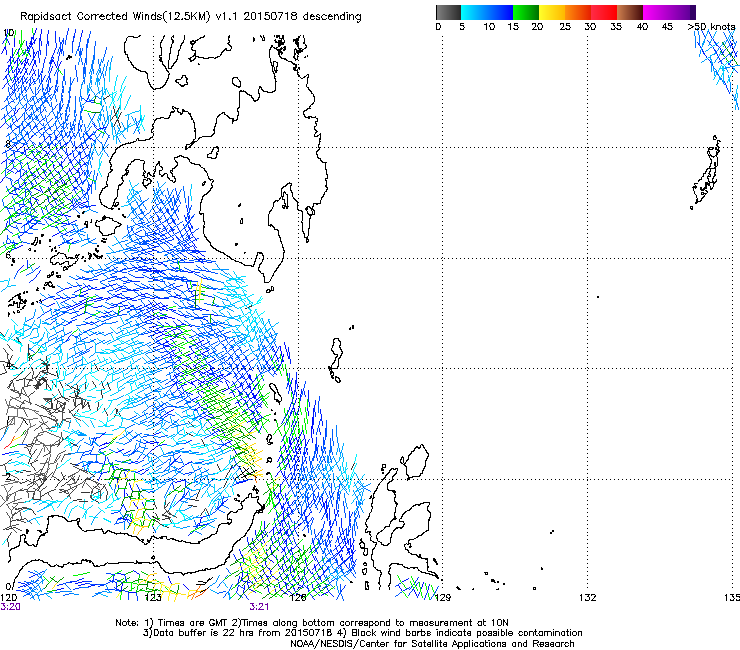Click the yellow 20-25 knots color band
The height and width of the screenshot is (650, 740).
tap(552, 12)
